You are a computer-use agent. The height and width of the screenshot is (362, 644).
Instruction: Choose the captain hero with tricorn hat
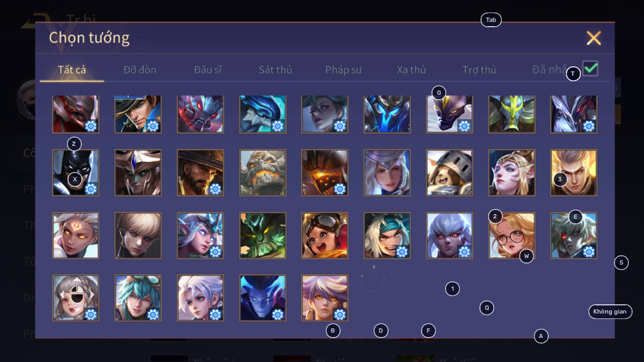138,114
